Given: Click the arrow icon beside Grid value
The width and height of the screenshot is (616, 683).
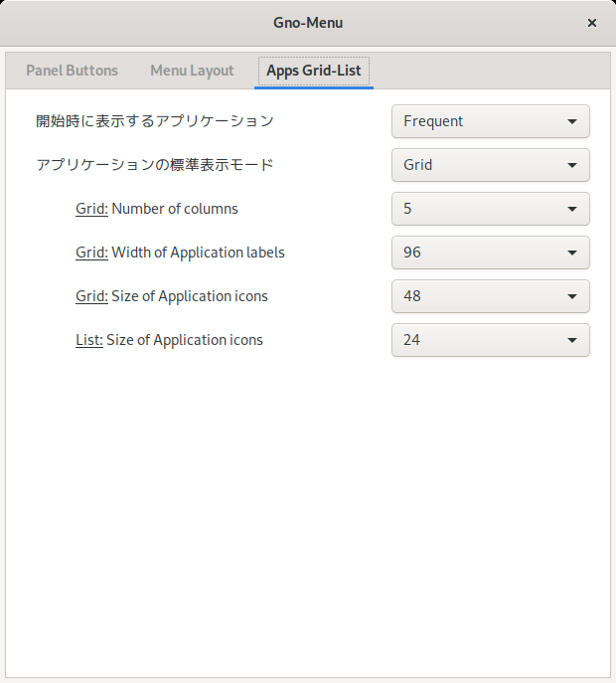Looking at the screenshot, I should pos(572,165).
